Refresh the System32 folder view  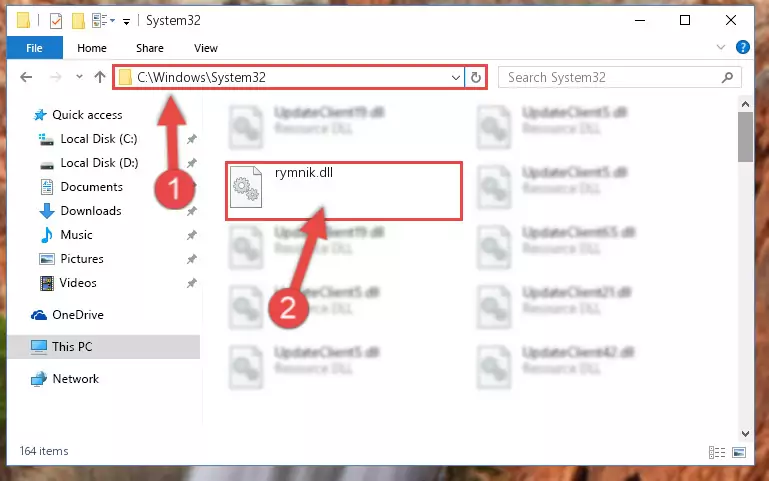tap(475, 77)
